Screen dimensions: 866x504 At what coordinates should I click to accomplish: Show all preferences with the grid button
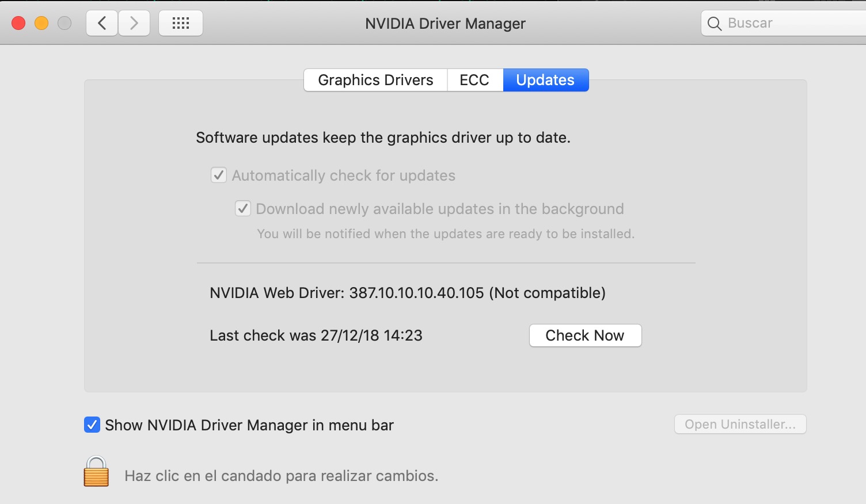pyautogui.click(x=181, y=23)
